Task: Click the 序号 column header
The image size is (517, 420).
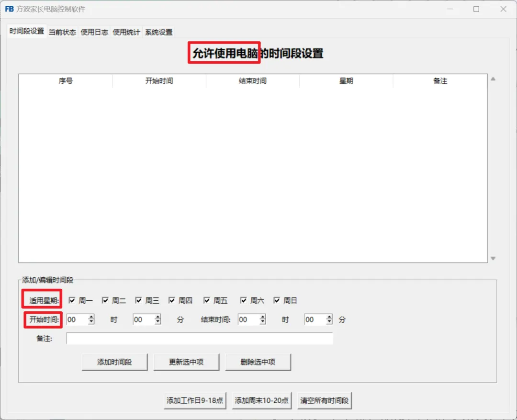Action: 66,81
